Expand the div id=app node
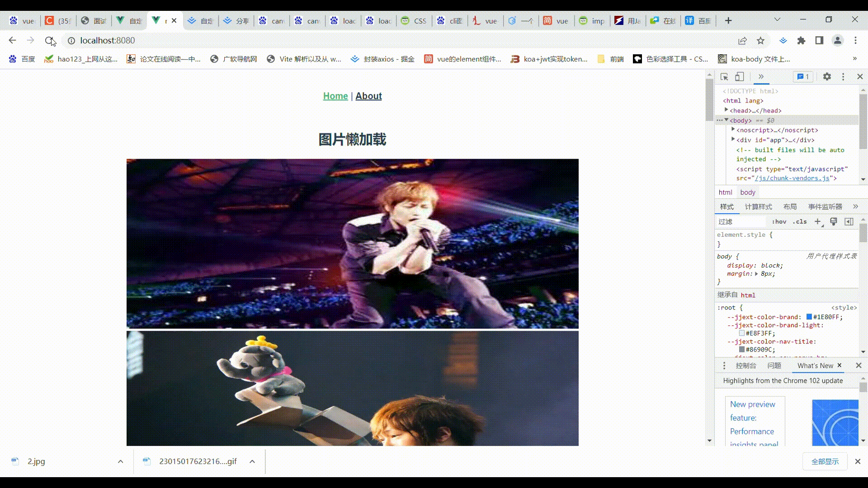 point(733,140)
